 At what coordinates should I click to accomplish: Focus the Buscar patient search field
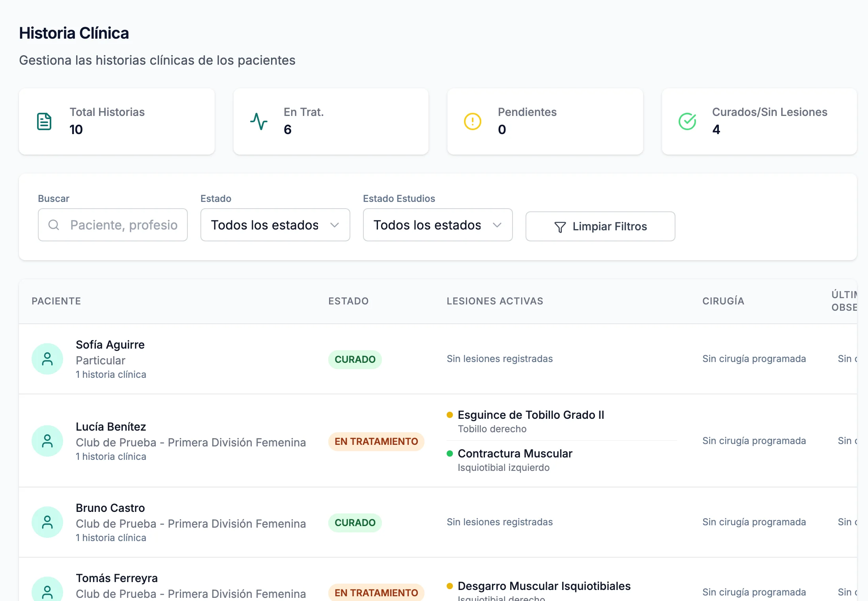click(113, 225)
